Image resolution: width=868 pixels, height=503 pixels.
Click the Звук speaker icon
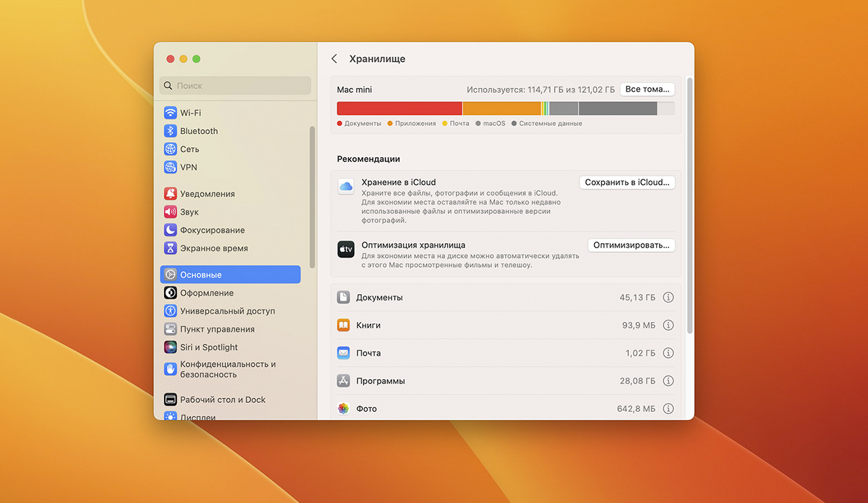[170, 212]
